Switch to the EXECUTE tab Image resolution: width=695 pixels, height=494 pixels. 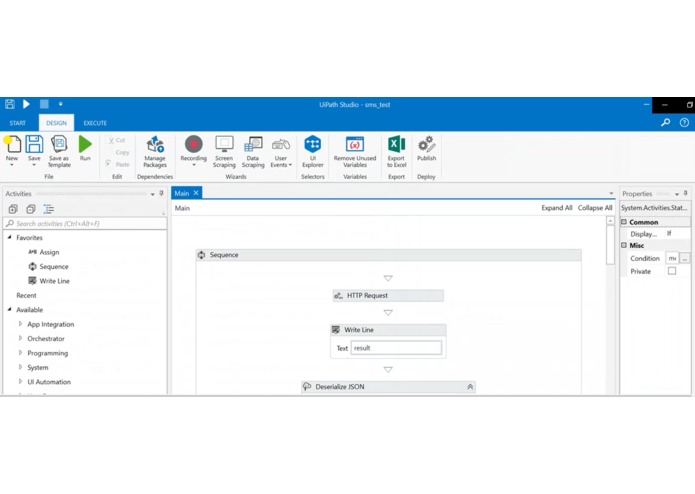[x=95, y=123]
